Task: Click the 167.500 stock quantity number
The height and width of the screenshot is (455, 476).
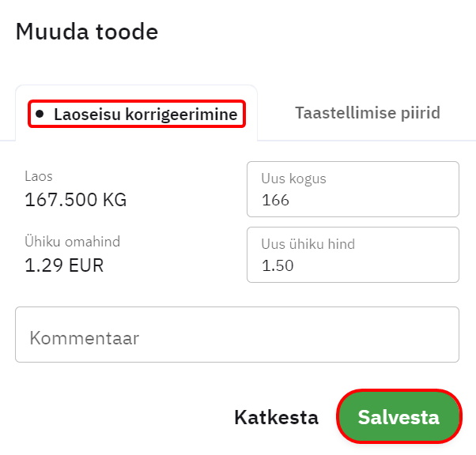Action: tap(59, 200)
